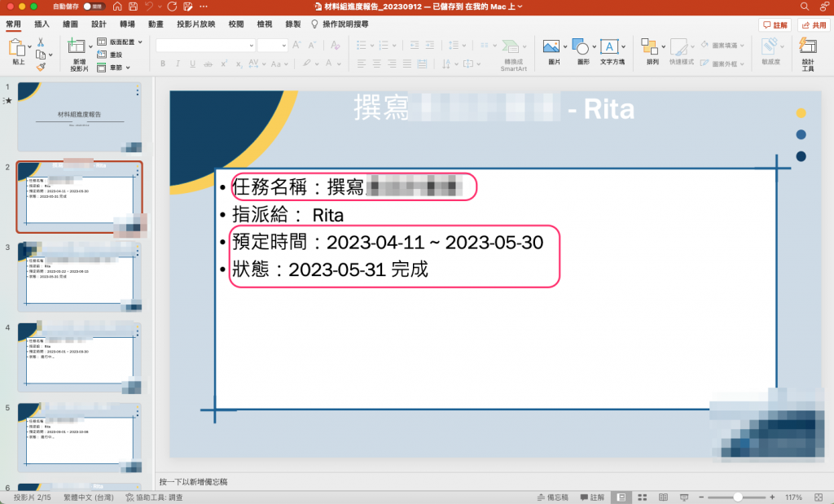Viewport: 834px width, 504px height.
Task: Toggle Superscript formatting
Action: [x=224, y=64]
